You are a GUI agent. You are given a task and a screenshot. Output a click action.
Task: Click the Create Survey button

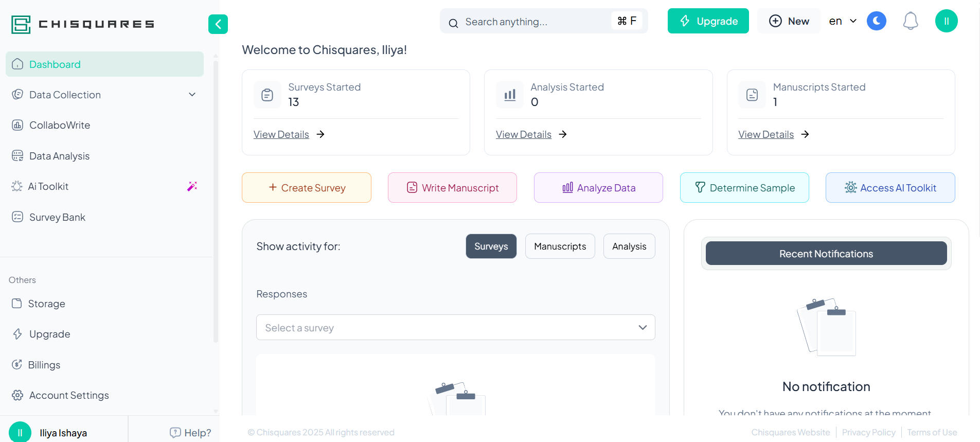point(307,188)
